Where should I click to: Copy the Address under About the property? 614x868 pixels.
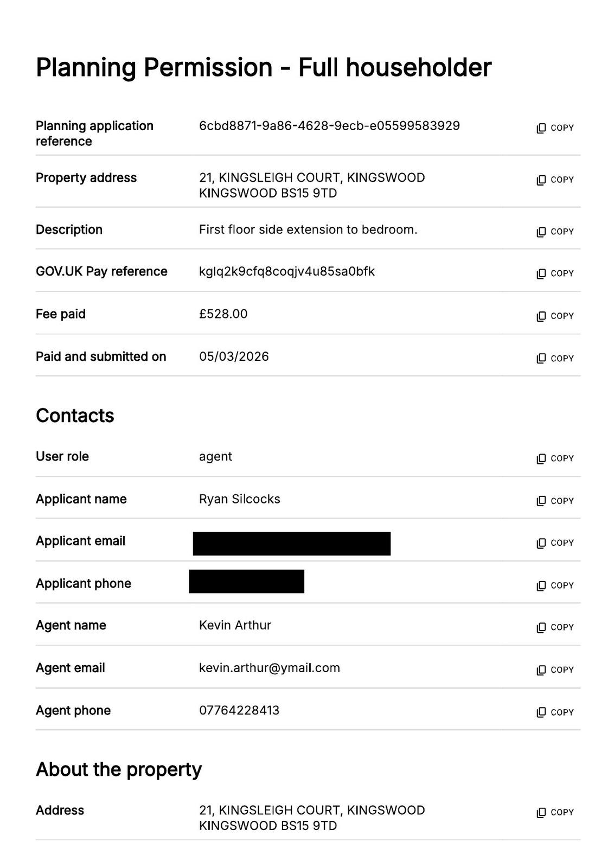point(555,812)
